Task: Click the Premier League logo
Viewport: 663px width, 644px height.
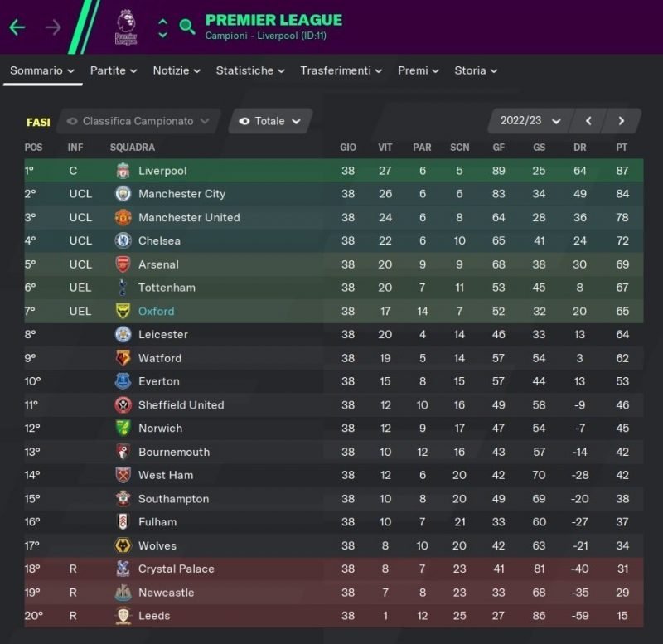Action: click(x=126, y=27)
